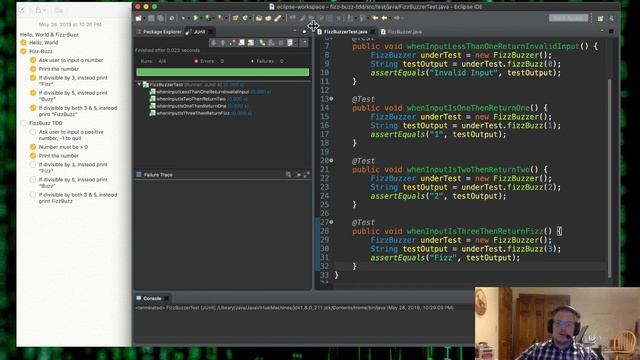
Task: Toggle Show Failures Only in JUnit toolbar
Action: 232,43
